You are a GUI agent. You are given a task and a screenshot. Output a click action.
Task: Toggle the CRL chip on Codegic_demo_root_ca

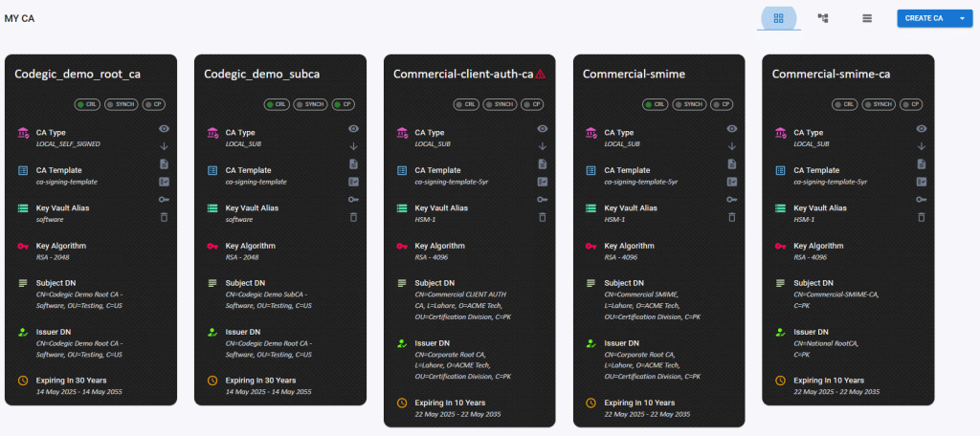click(86, 103)
